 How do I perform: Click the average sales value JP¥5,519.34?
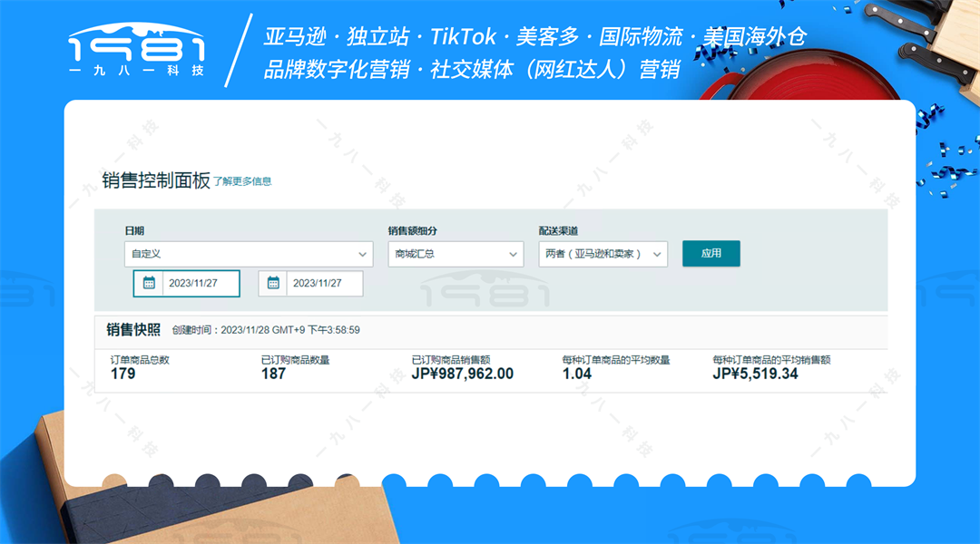click(x=753, y=373)
